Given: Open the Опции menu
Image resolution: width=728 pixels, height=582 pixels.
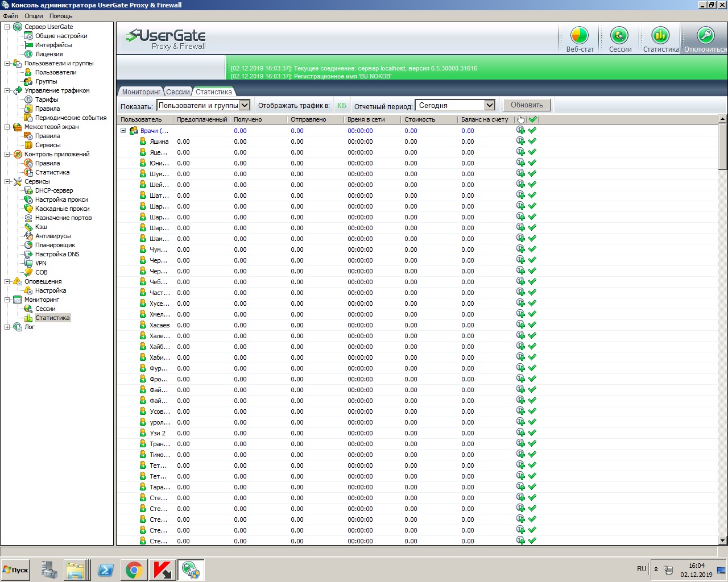Looking at the screenshot, I should (x=34, y=16).
